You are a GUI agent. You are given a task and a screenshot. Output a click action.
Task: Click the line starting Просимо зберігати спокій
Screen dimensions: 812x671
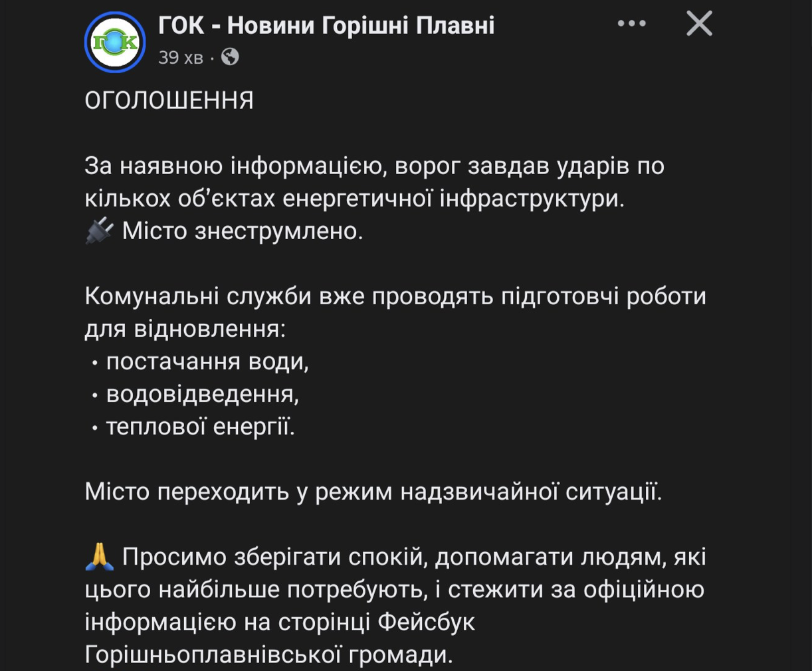coord(413,557)
